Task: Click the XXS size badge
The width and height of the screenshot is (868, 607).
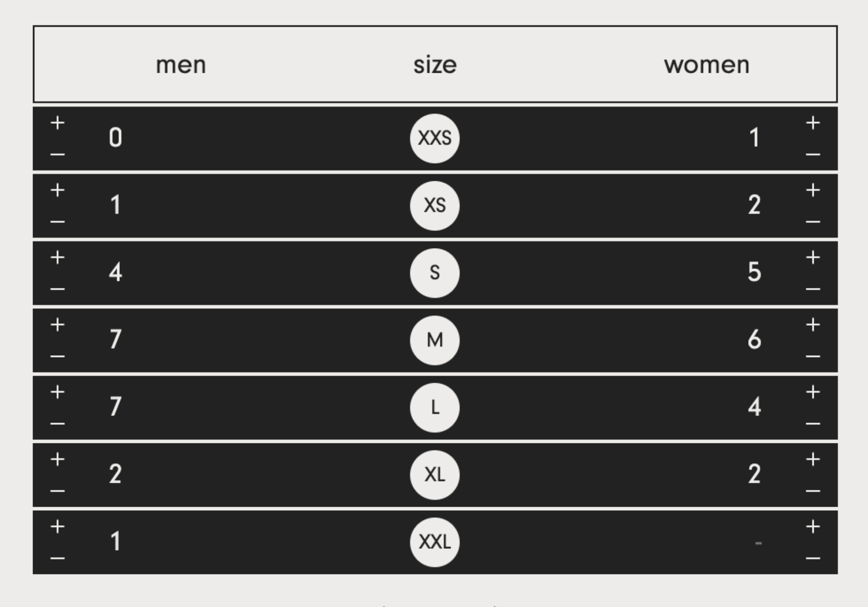Action: pos(434,138)
